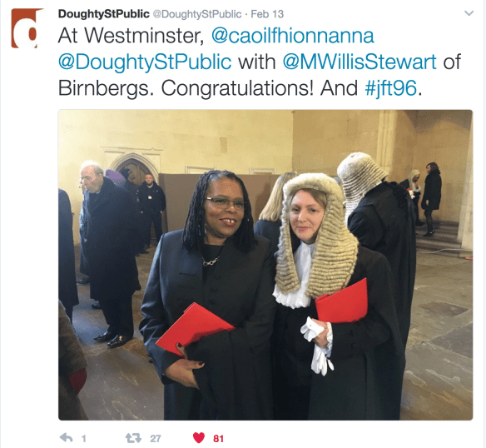Image resolution: width=486 pixels, height=448 pixels.
Task: Open the DoughtyStPublic profile avatar
Action: coord(27,28)
